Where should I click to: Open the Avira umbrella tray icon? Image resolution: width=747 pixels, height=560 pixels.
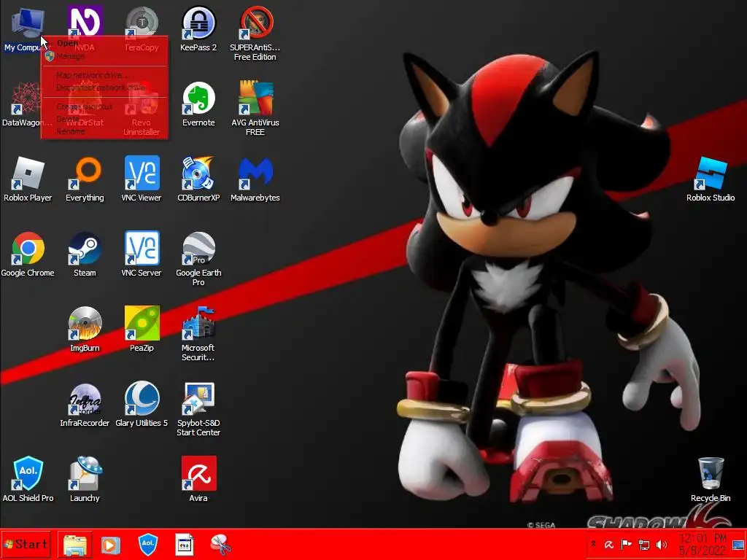(x=609, y=544)
